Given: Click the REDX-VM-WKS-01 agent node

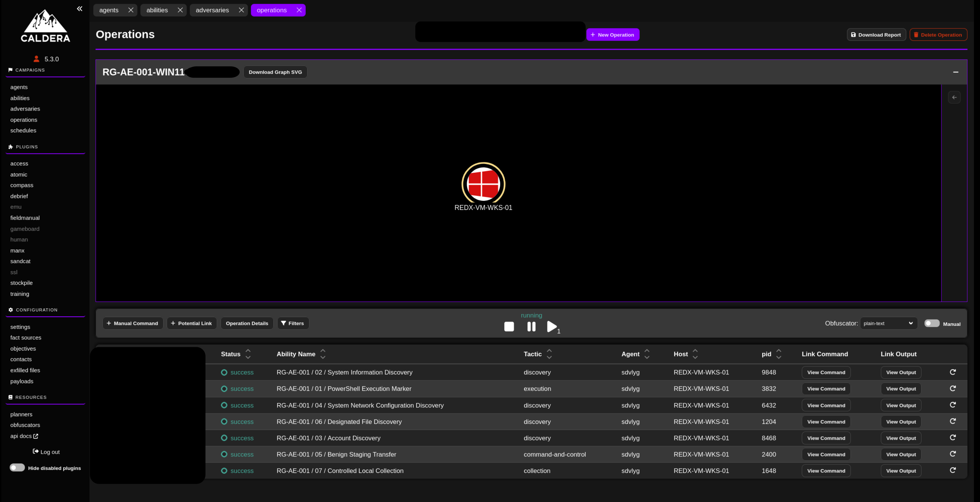Looking at the screenshot, I should click(483, 184).
